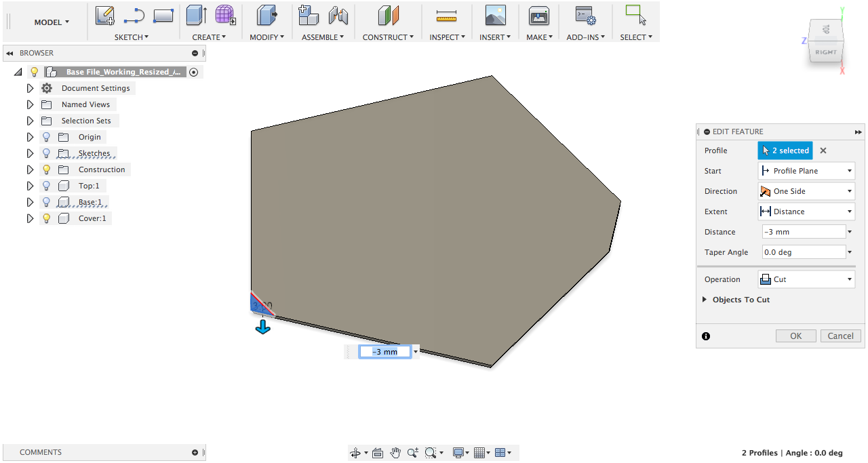Screen dimensions: 868x463
Task: Toggle visibility bulb for Sketches folder
Action: point(46,153)
